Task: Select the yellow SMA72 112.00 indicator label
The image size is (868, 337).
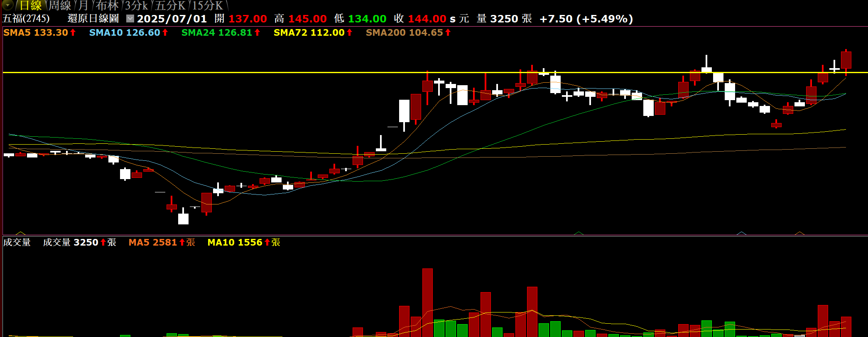Action: tap(312, 32)
